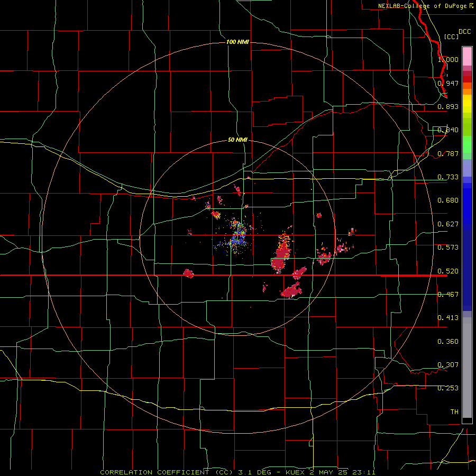This screenshot has height=476, width=476.
Task: Click the DCC label above the legend
Action: click(x=465, y=32)
